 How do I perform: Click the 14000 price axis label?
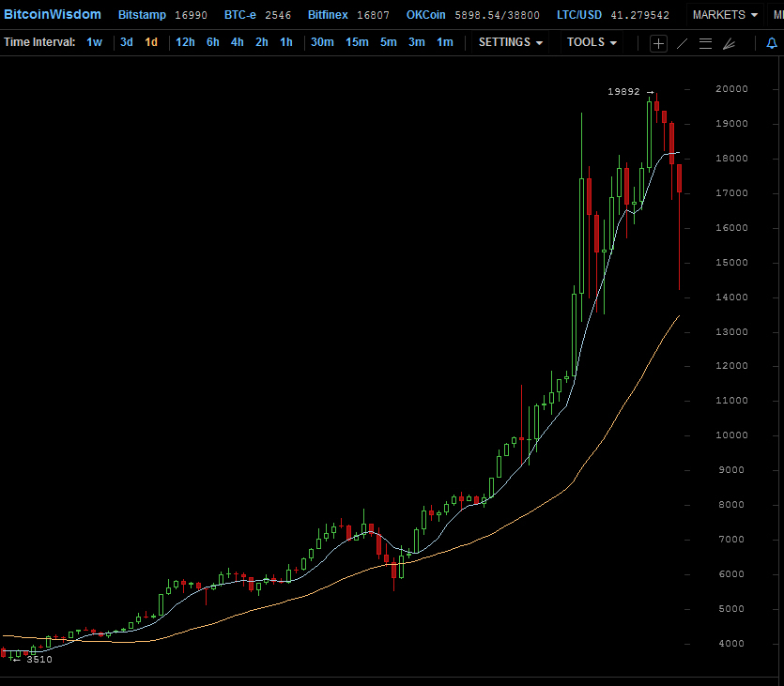pyautogui.click(x=731, y=297)
